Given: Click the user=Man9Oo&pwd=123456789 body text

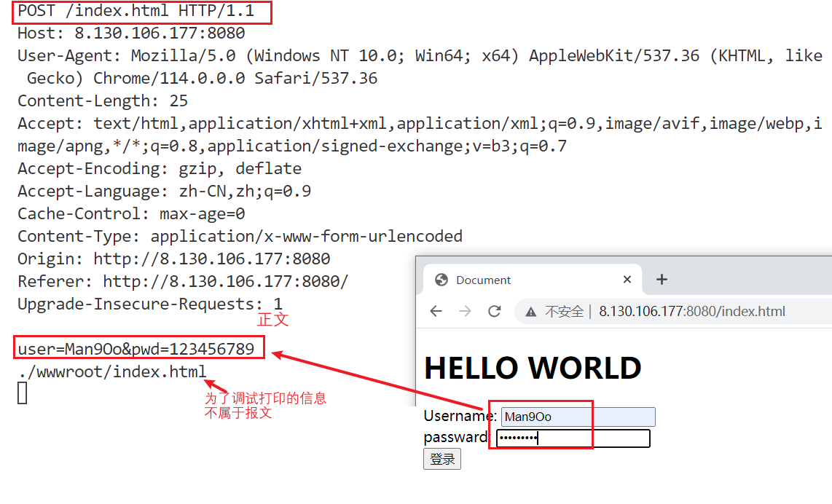Looking at the screenshot, I should pos(136,350).
